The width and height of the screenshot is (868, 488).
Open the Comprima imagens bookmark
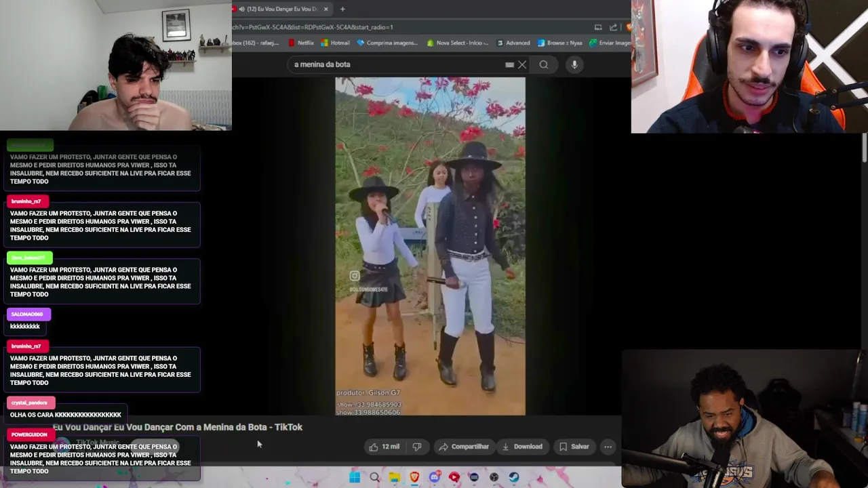(387, 43)
